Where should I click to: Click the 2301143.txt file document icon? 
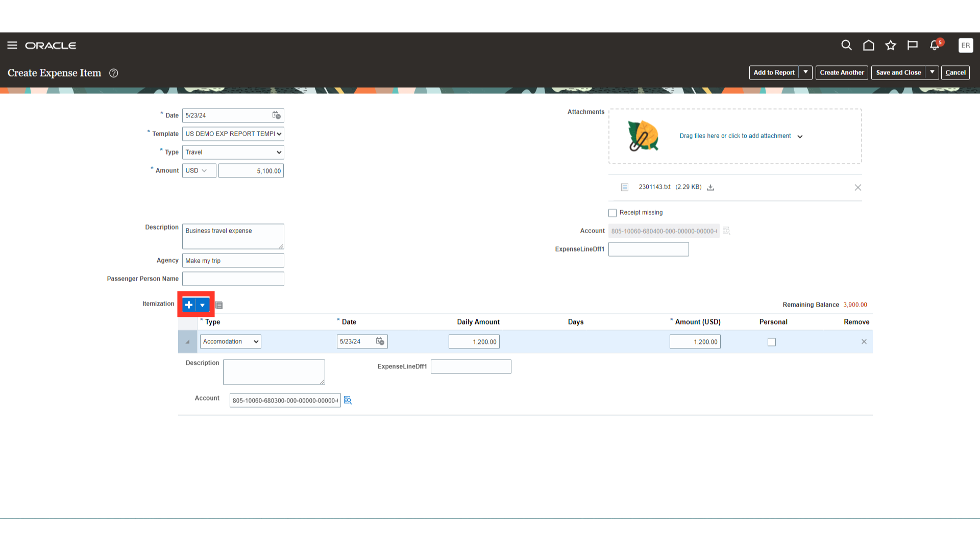pos(625,187)
